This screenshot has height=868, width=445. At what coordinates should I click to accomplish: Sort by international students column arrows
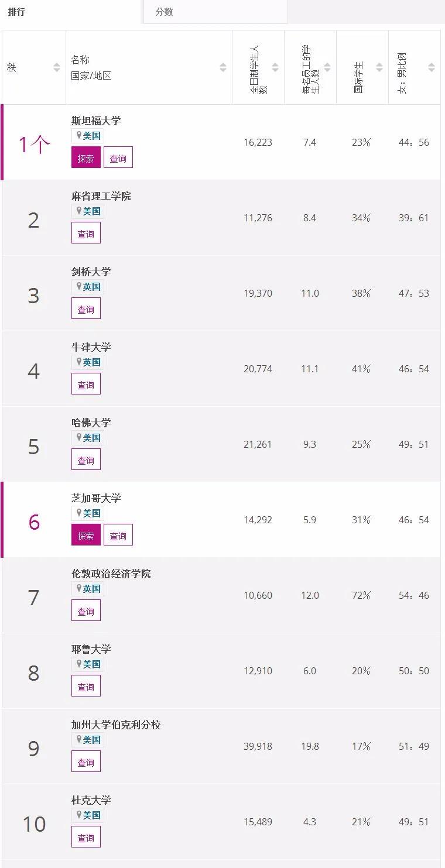coord(379,67)
